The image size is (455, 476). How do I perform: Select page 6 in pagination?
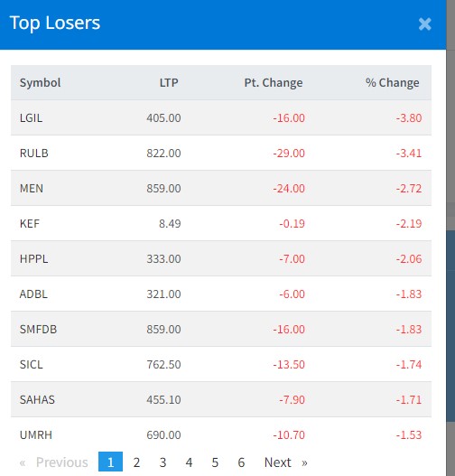click(x=241, y=462)
